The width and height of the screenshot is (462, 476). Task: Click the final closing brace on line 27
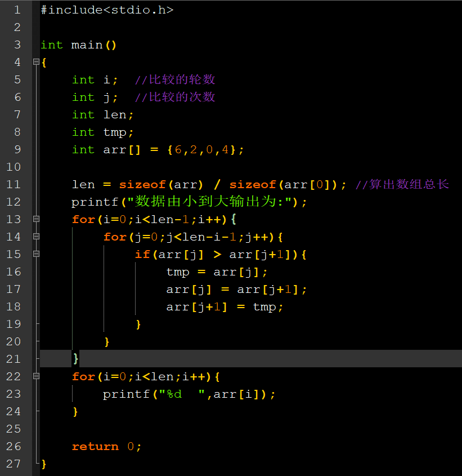[x=44, y=464]
